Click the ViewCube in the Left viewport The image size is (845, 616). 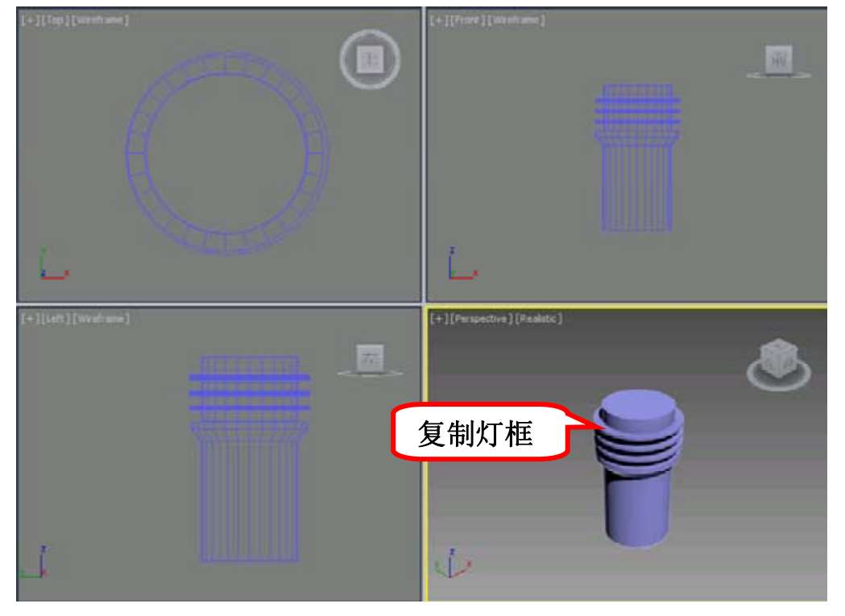[x=370, y=358]
